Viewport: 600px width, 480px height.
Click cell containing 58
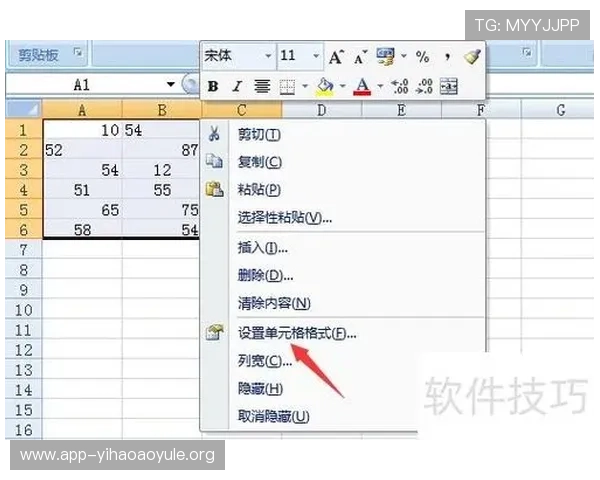(x=83, y=230)
